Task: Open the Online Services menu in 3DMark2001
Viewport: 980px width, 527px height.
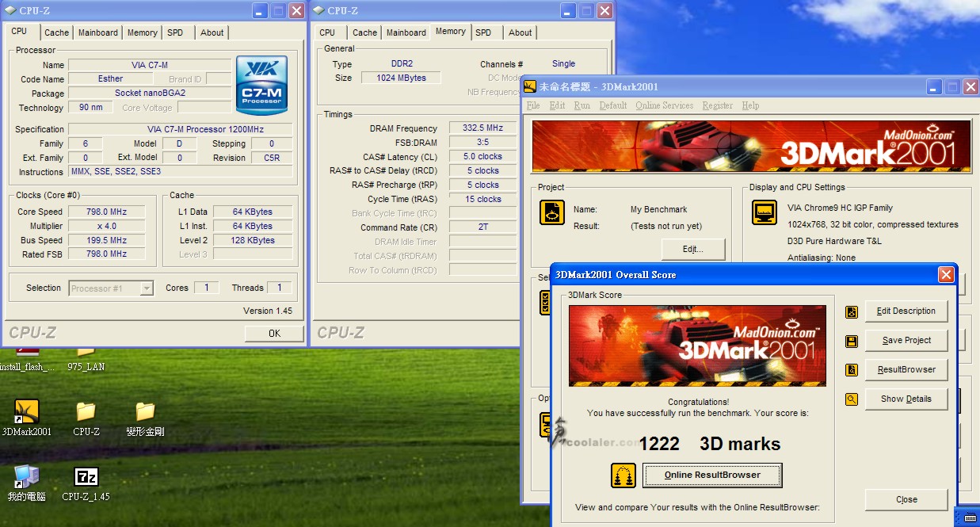Action: click(x=664, y=105)
